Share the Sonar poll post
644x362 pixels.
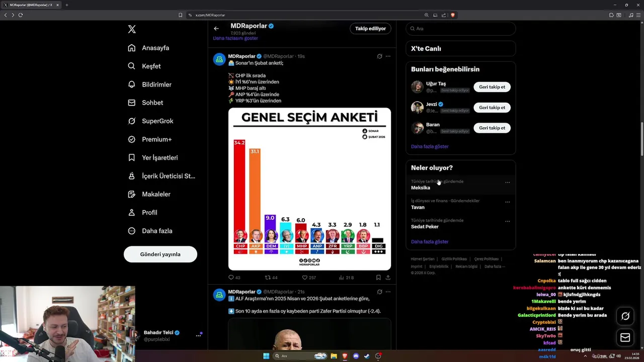[x=388, y=278]
